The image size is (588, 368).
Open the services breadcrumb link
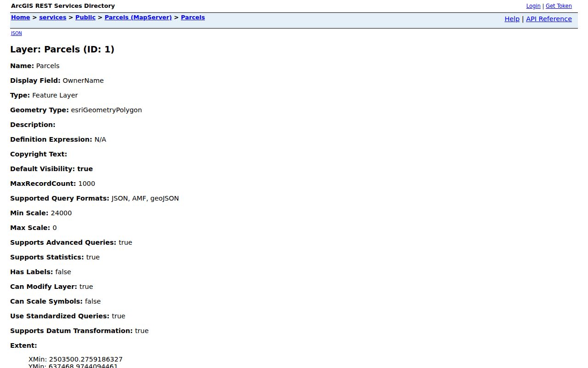click(x=53, y=17)
